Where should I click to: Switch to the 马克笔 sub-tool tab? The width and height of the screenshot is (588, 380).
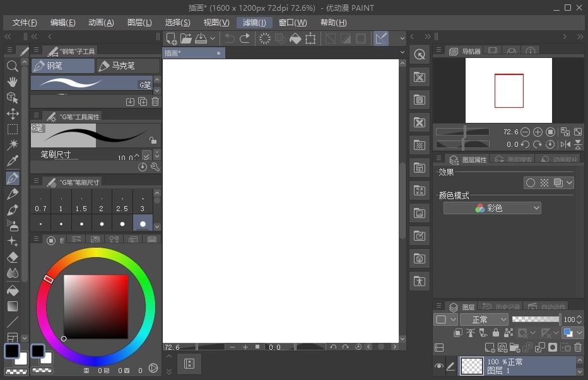pos(124,66)
